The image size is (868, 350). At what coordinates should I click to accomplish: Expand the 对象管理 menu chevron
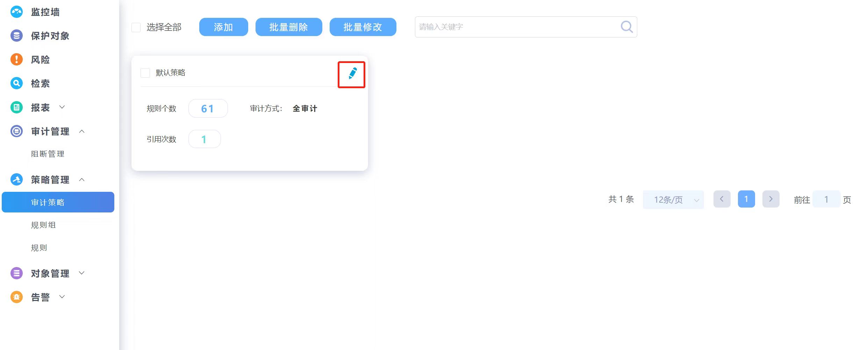pyautogui.click(x=82, y=273)
